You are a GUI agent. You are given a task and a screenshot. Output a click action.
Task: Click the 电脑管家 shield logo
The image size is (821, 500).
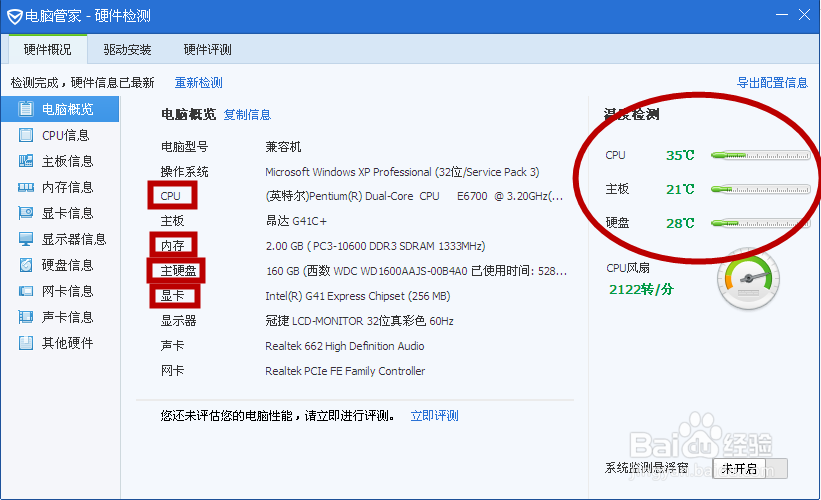[14, 16]
